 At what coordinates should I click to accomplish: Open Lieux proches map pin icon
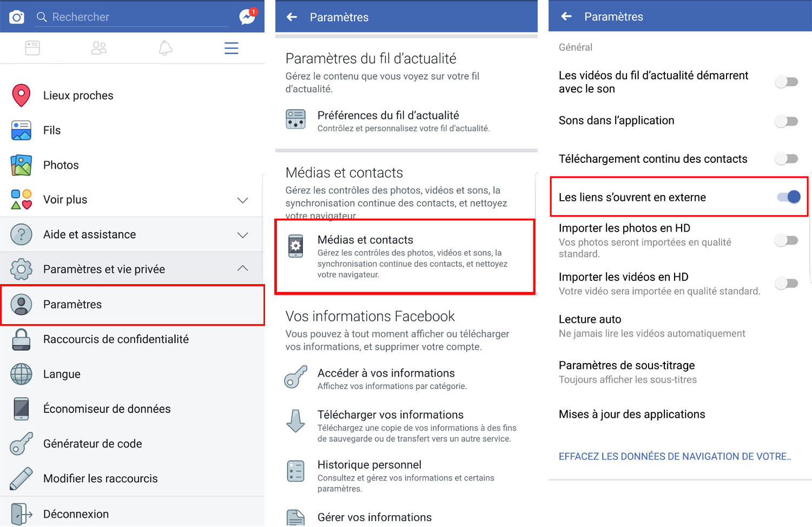click(x=21, y=95)
